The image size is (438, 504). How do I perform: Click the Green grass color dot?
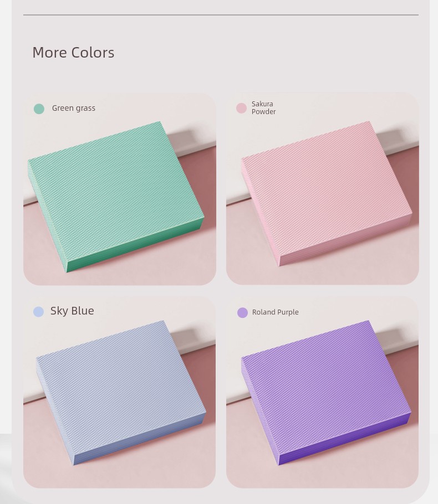[39, 109]
